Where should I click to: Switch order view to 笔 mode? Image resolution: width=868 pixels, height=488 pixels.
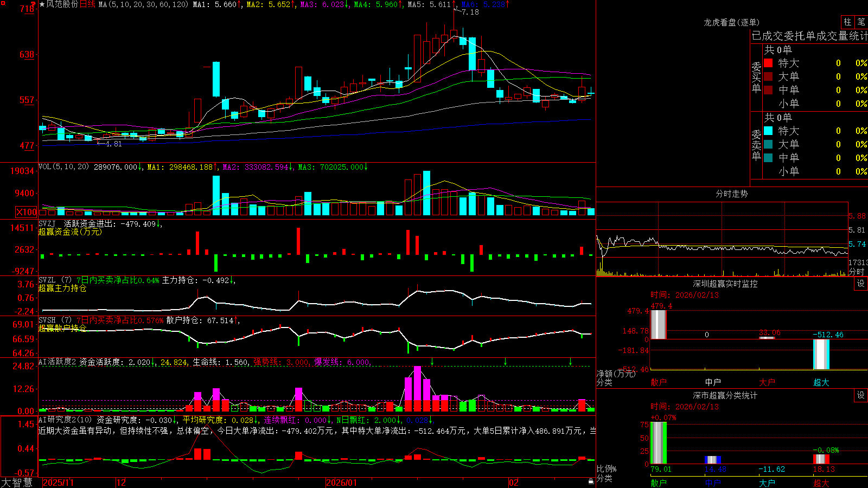861,22
